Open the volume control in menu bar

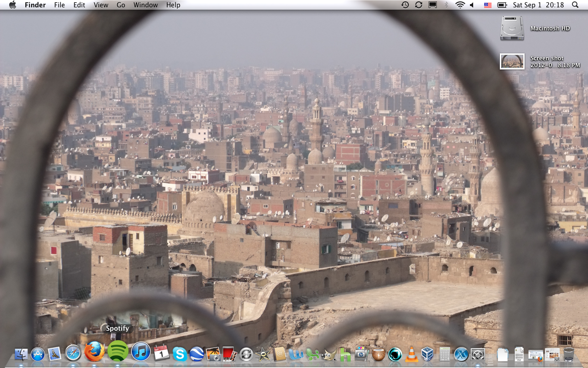[472, 5]
